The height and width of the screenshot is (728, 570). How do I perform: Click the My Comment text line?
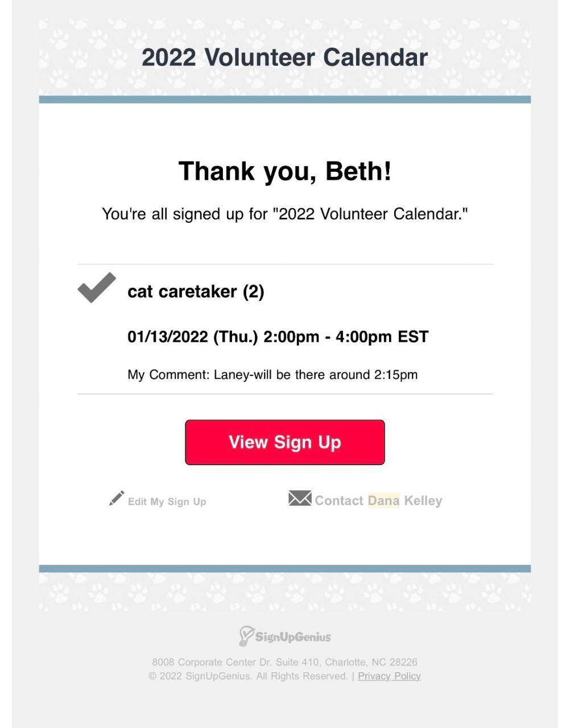click(272, 375)
